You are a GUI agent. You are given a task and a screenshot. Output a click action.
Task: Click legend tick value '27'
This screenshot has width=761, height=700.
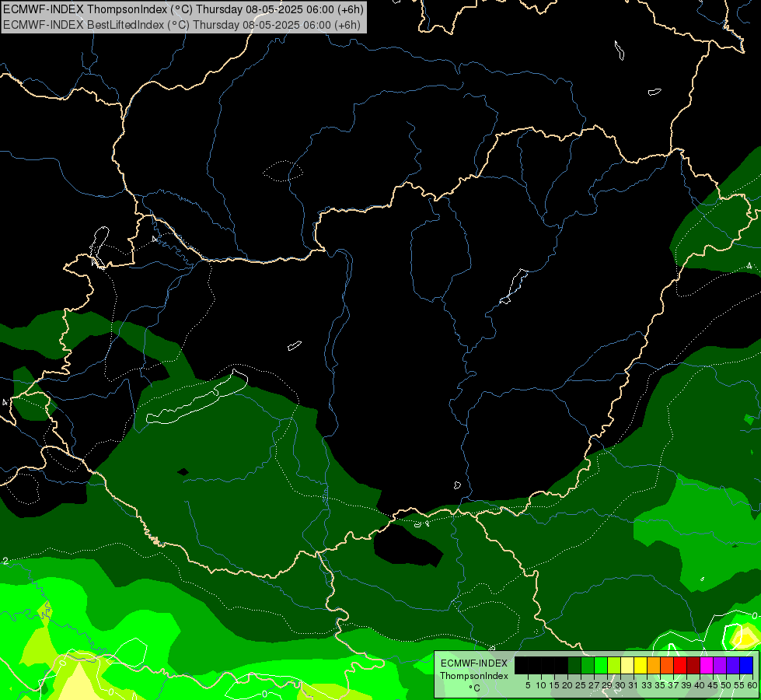pos(594,685)
